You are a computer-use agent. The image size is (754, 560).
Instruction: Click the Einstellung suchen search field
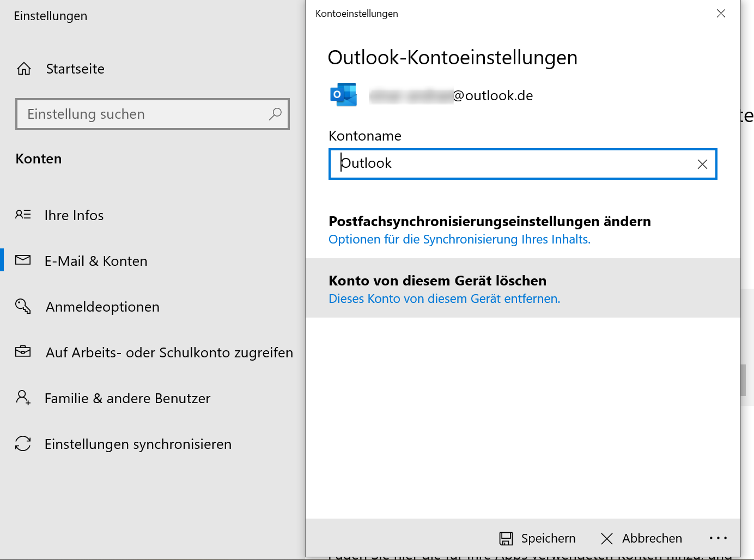(x=153, y=114)
